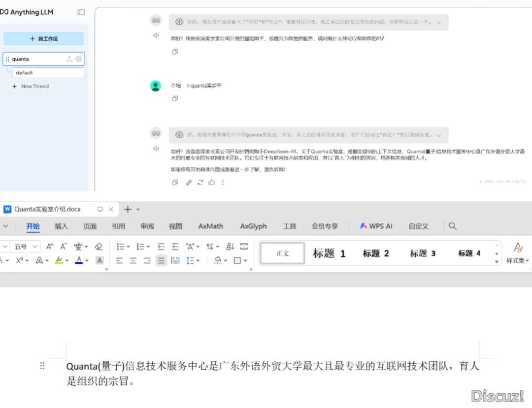Open the AxMath tab
This screenshot has width=532, height=408.
tap(211, 226)
